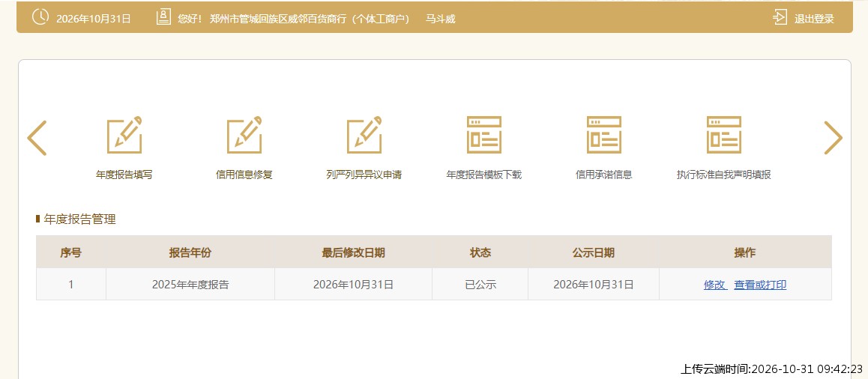The height and width of the screenshot is (379, 868).
Task: Click the 修改 link for 2025 report
Action: tap(714, 285)
